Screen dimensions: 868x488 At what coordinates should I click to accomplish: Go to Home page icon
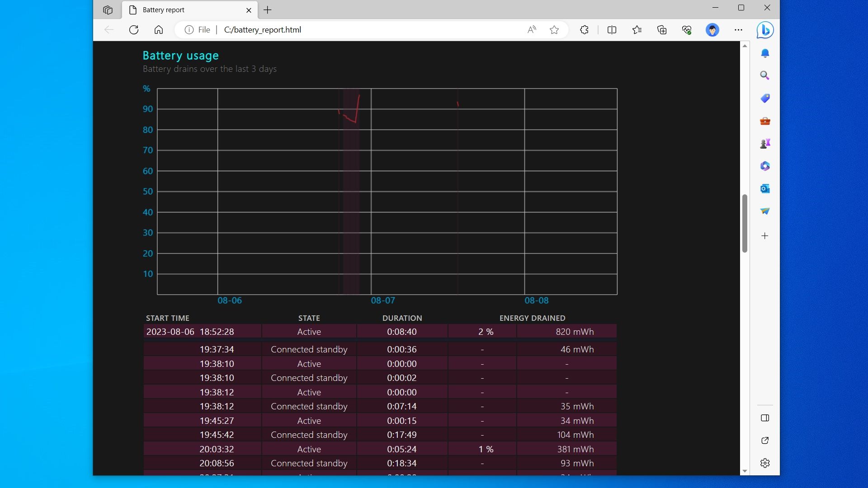click(x=159, y=30)
